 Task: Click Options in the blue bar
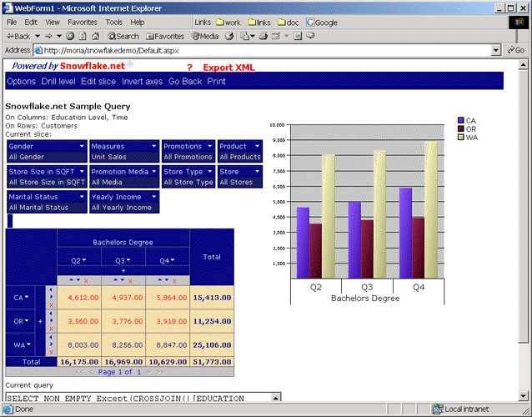[21, 82]
